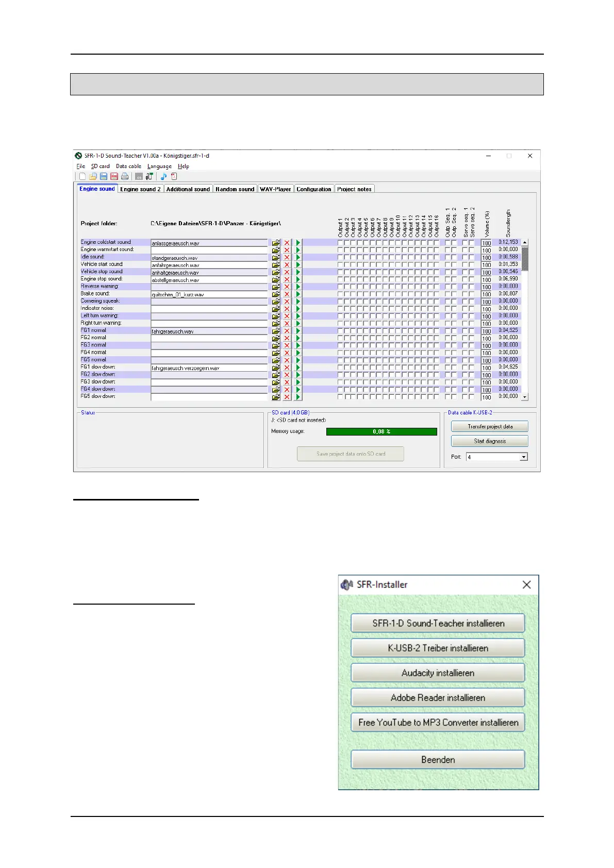This screenshot has width=614, height=868.
Task: Delete the Brake sound file
Action: [287, 294]
